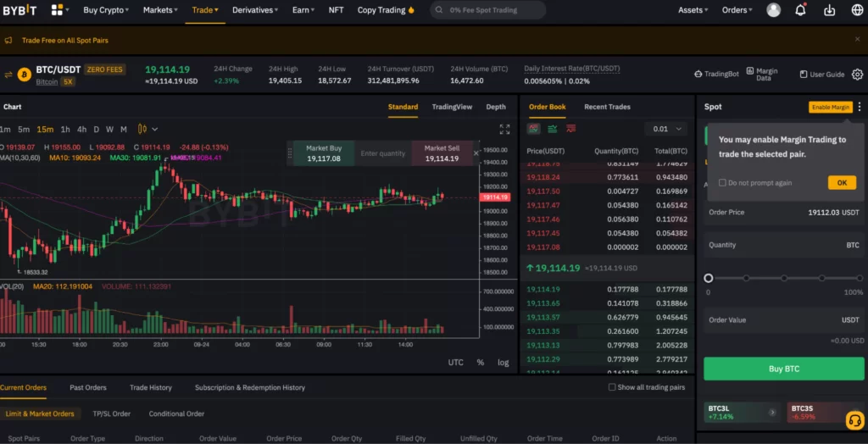Expand the Earn menu
Screen dimensions: 868x444
[x=303, y=10]
